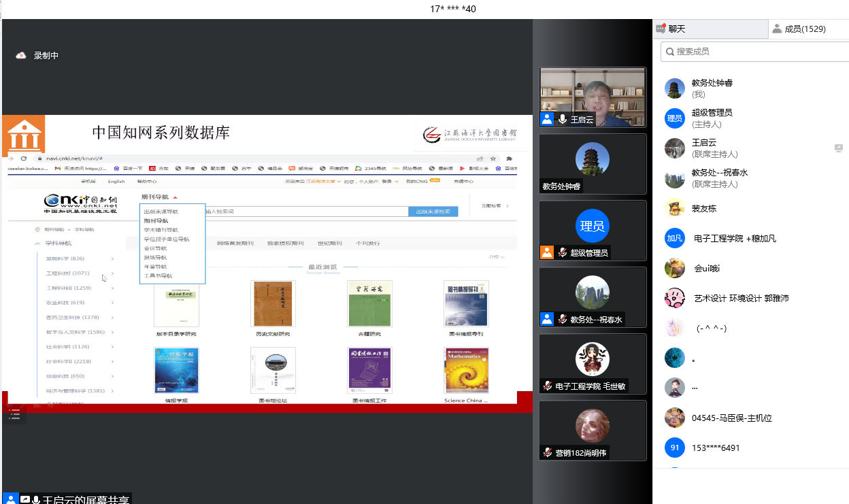Click the list menu icon below shared slide
This screenshot has width=849, height=504.
click(14, 414)
